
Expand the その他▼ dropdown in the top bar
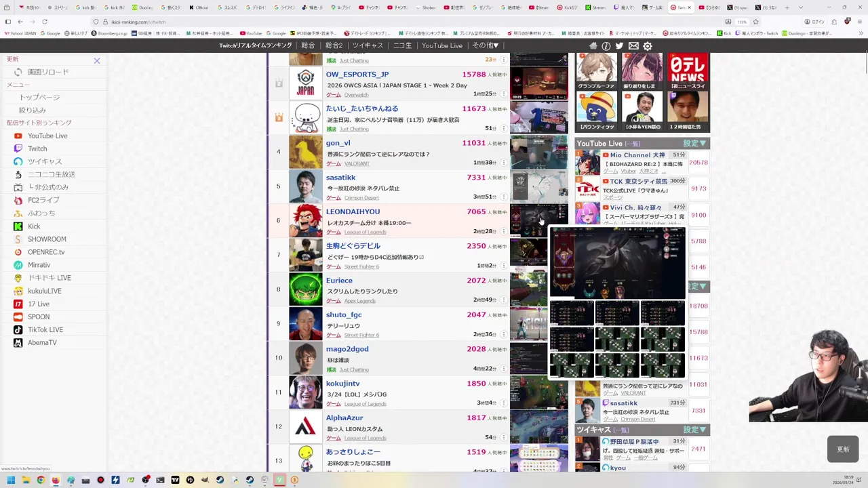click(x=486, y=45)
